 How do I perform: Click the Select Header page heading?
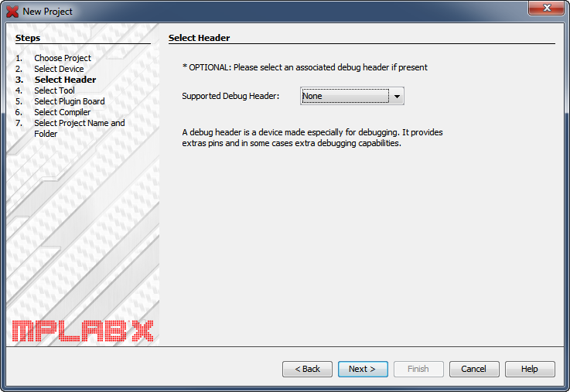(200, 38)
